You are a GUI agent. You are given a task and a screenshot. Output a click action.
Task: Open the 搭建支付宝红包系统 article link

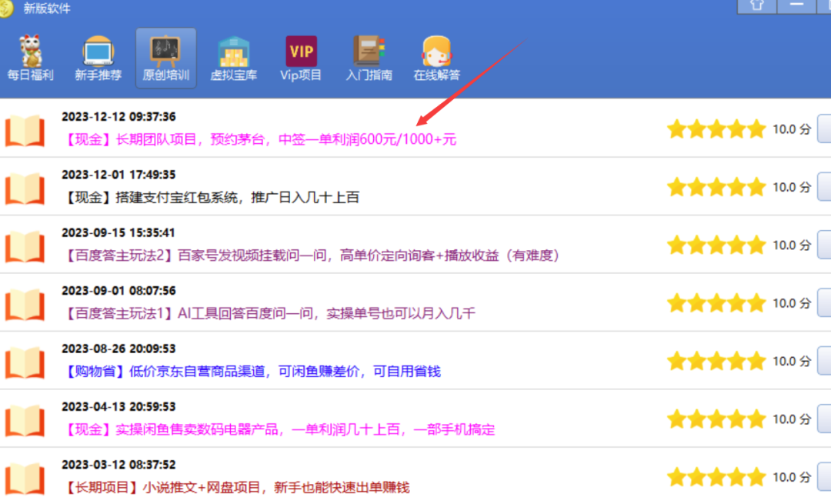[212, 198]
